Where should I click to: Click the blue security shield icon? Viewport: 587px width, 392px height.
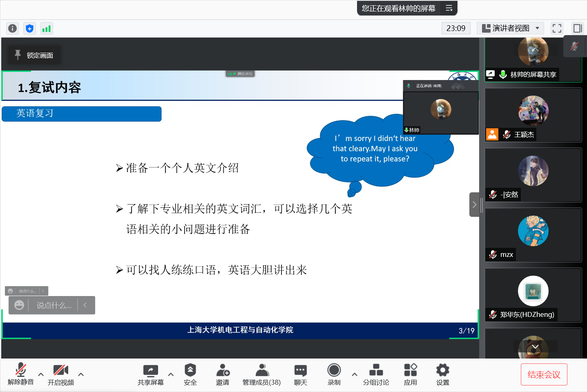point(29,28)
